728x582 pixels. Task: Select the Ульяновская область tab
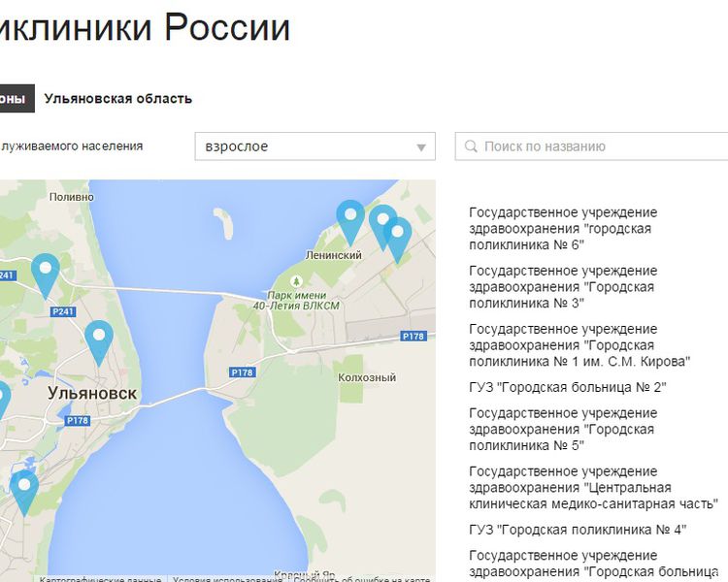click(x=118, y=98)
